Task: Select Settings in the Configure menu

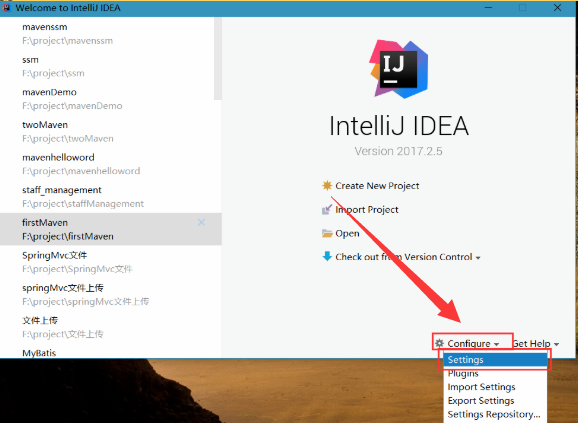Action: point(495,360)
